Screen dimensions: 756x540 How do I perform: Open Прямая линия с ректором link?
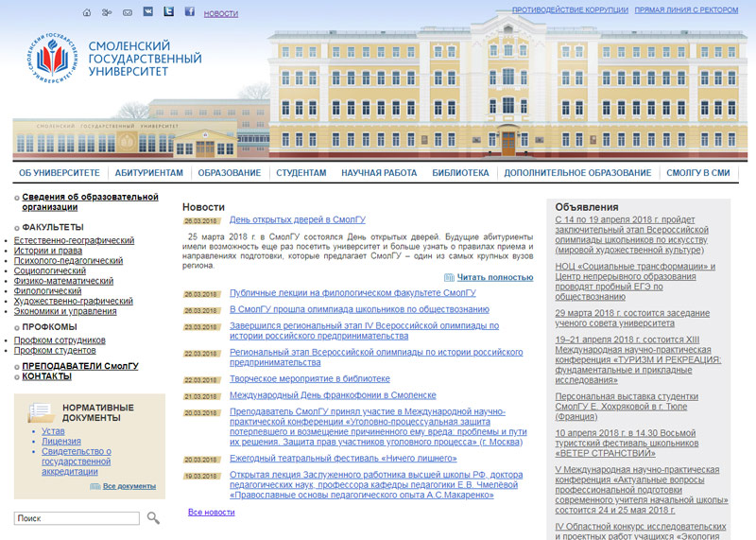(x=686, y=9)
